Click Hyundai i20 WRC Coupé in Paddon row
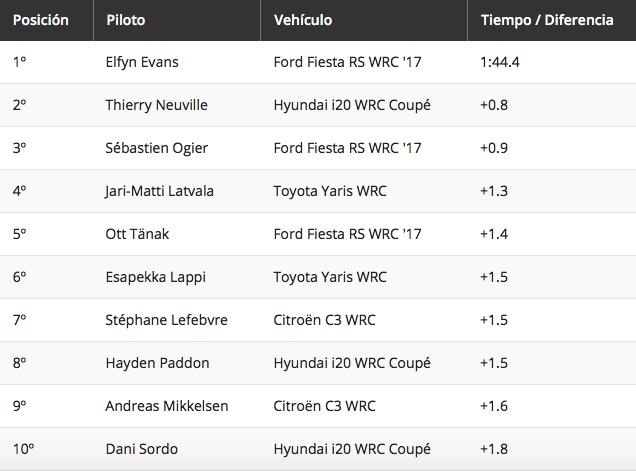Viewport: 636px width, 471px height. coord(352,363)
